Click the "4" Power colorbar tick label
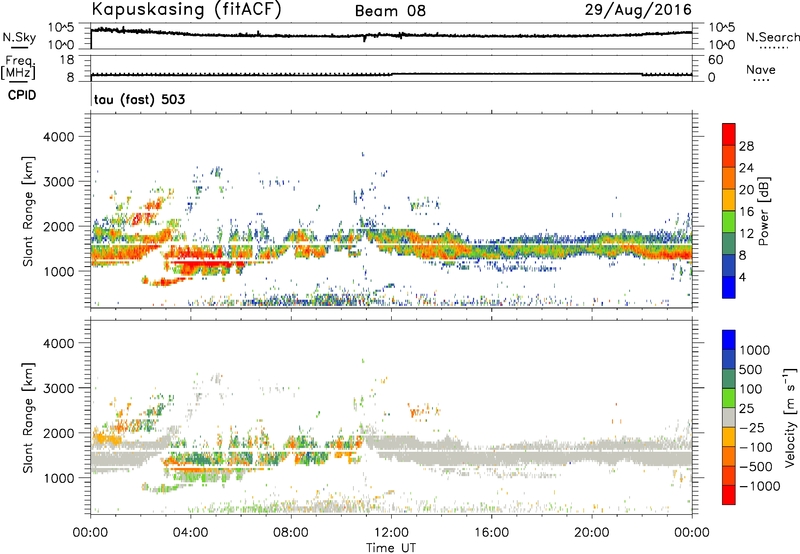 pos(742,277)
